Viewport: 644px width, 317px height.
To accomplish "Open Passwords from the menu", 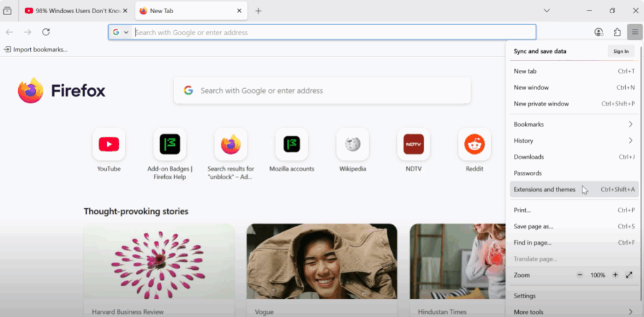I will (x=574, y=174).
